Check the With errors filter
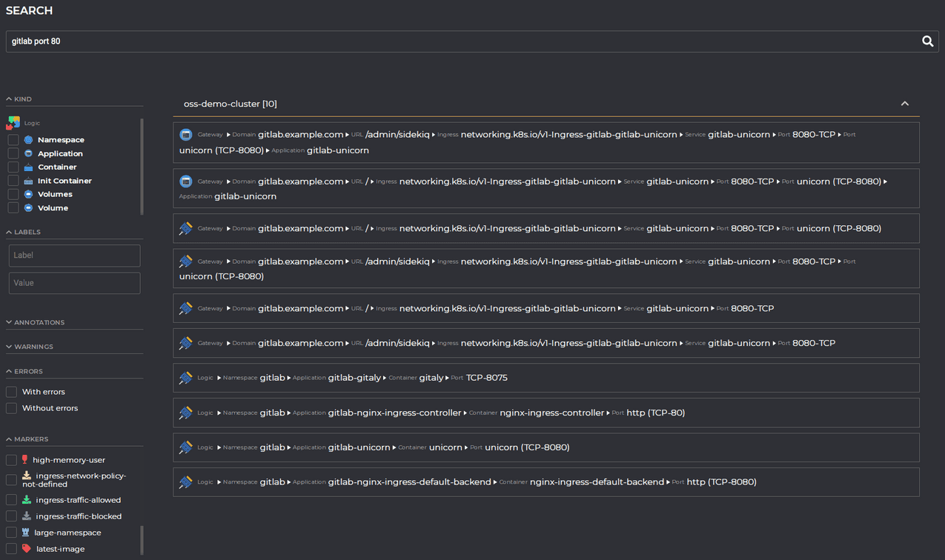The height and width of the screenshot is (560, 945). [11, 392]
